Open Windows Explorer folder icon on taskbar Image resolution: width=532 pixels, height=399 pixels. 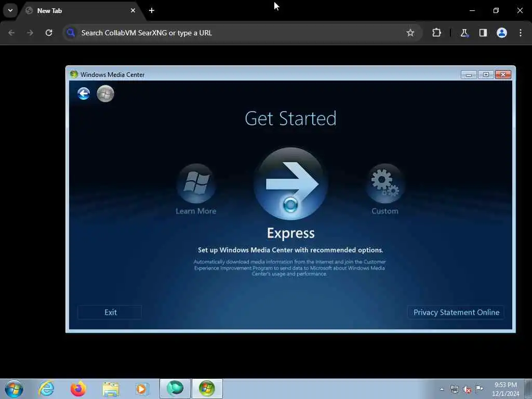tap(111, 389)
